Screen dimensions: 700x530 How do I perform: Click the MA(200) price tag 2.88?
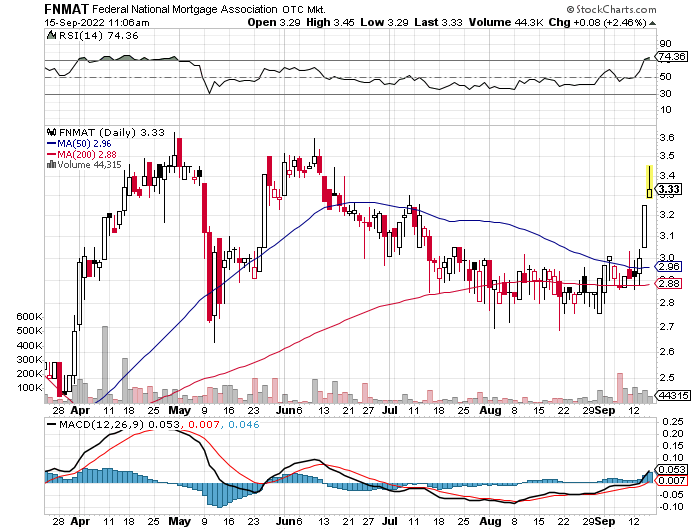[x=668, y=283]
